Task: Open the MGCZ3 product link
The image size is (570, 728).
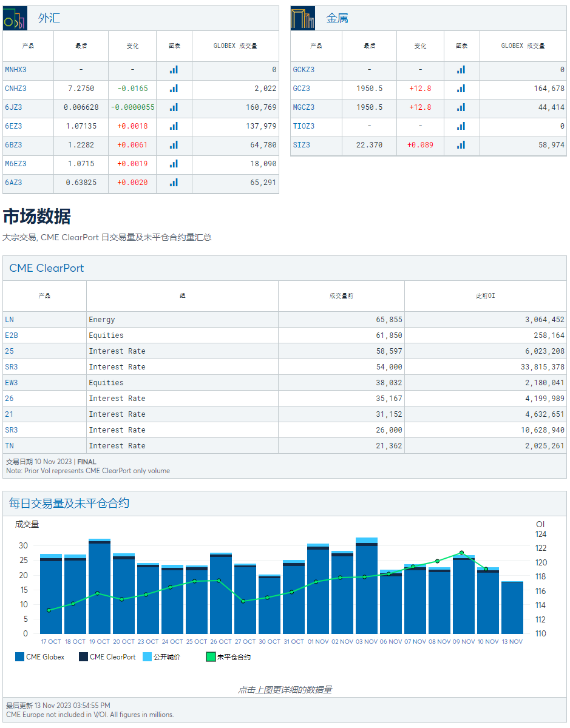Action: pos(304,107)
